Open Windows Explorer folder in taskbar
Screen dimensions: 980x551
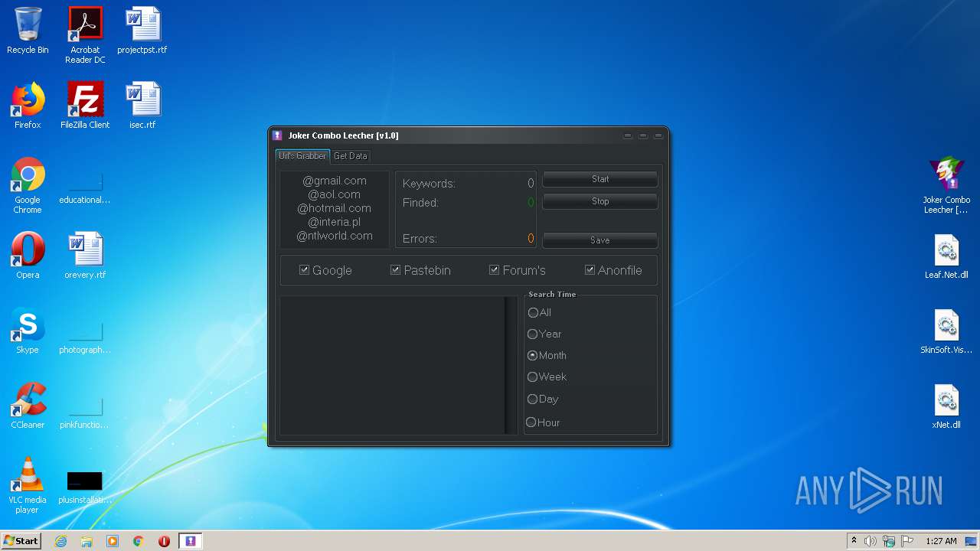click(87, 541)
